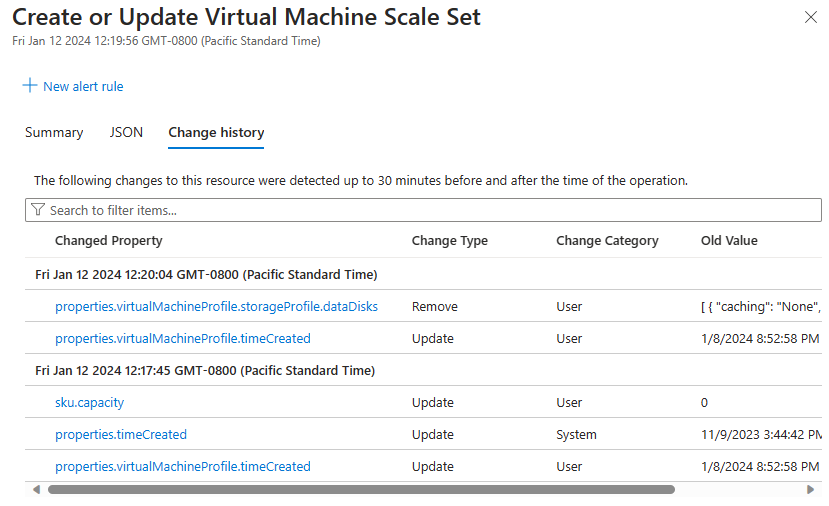Open the properties.timeCreated link
The width and height of the screenshot is (829, 506).
[121, 434]
